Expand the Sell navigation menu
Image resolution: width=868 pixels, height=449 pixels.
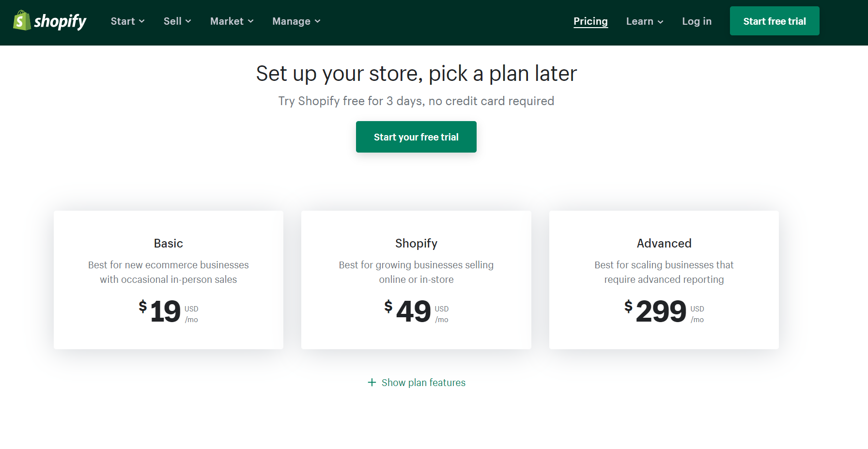point(177,21)
